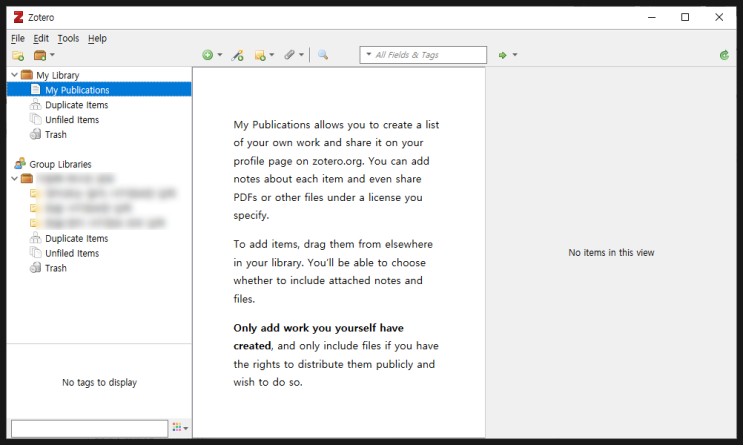
Task: Click the green Locate arrow icon
Action: tap(503, 55)
